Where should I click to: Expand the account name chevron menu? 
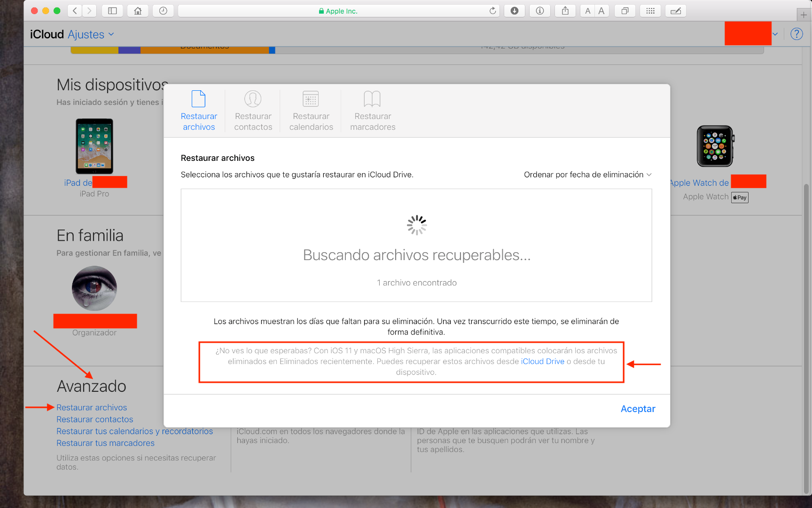(775, 34)
